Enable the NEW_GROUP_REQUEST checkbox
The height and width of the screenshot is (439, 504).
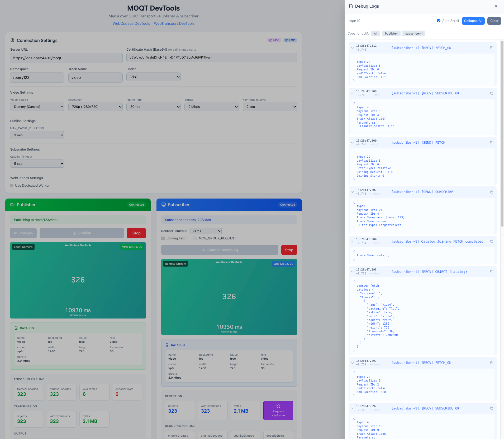click(x=195, y=238)
